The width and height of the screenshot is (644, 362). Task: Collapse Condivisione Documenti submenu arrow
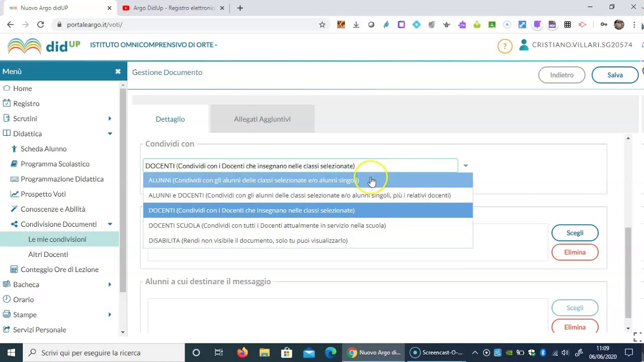coord(110,224)
